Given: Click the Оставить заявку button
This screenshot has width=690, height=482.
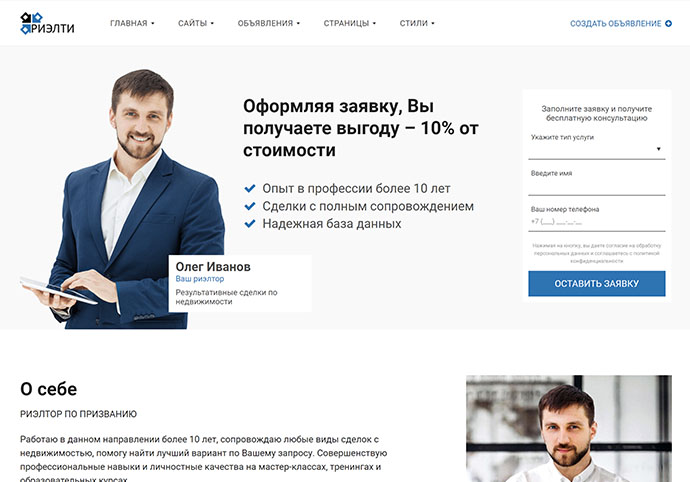Looking at the screenshot, I should click(596, 283).
